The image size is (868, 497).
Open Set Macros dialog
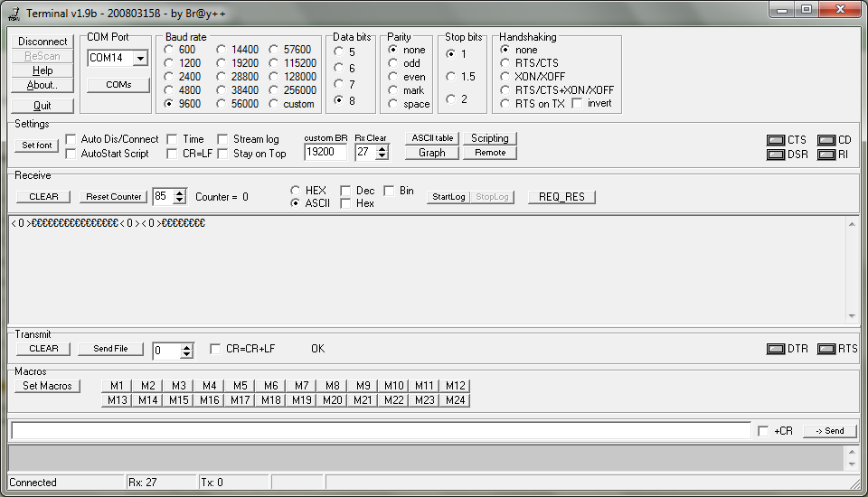(47, 386)
